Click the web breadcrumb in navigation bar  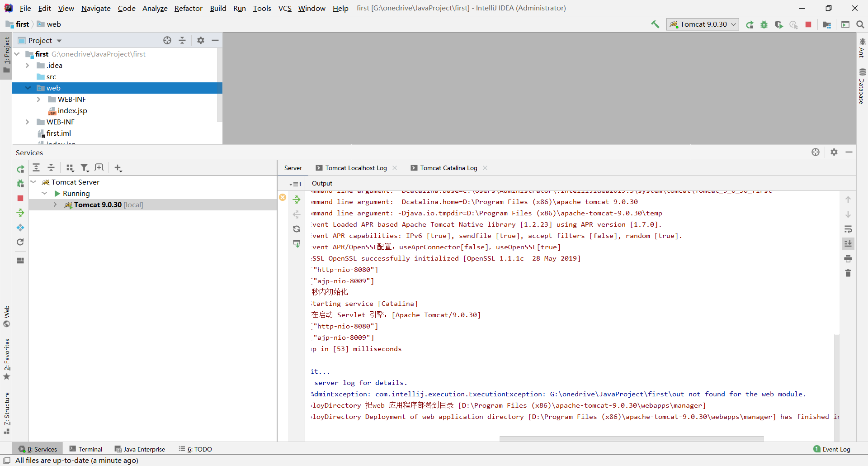(49, 24)
